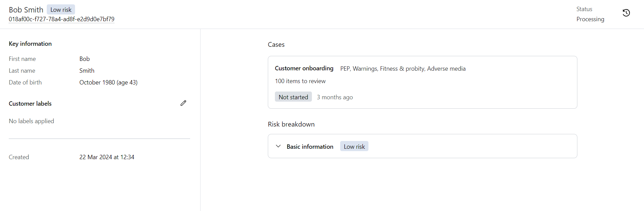Open the customer history clock icon
The image size is (644, 211).
626,13
